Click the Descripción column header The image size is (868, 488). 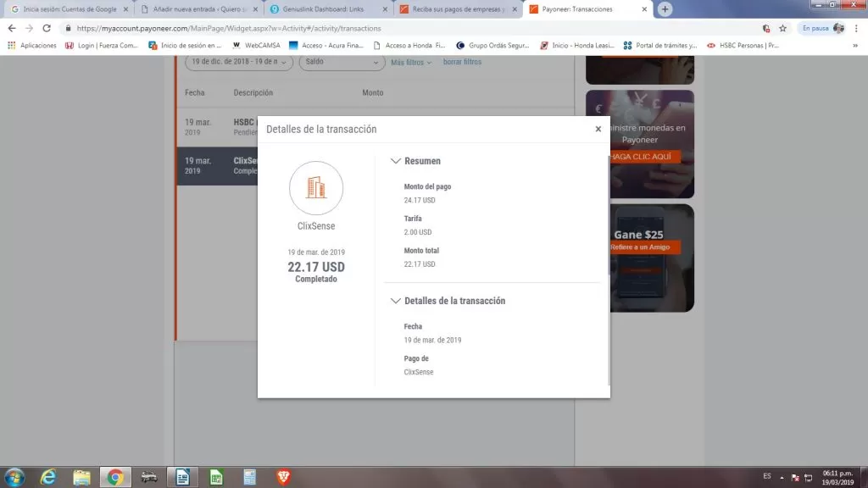[x=253, y=93]
